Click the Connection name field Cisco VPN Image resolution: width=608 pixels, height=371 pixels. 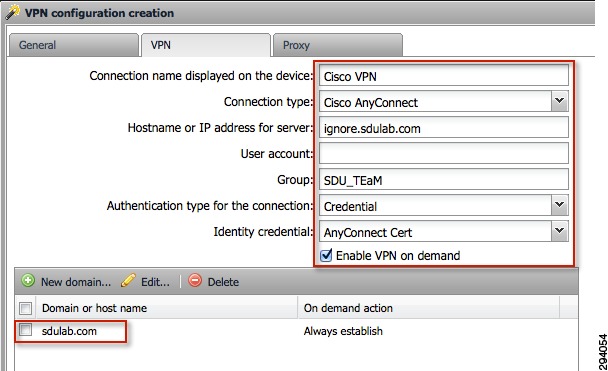click(x=444, y=75)
